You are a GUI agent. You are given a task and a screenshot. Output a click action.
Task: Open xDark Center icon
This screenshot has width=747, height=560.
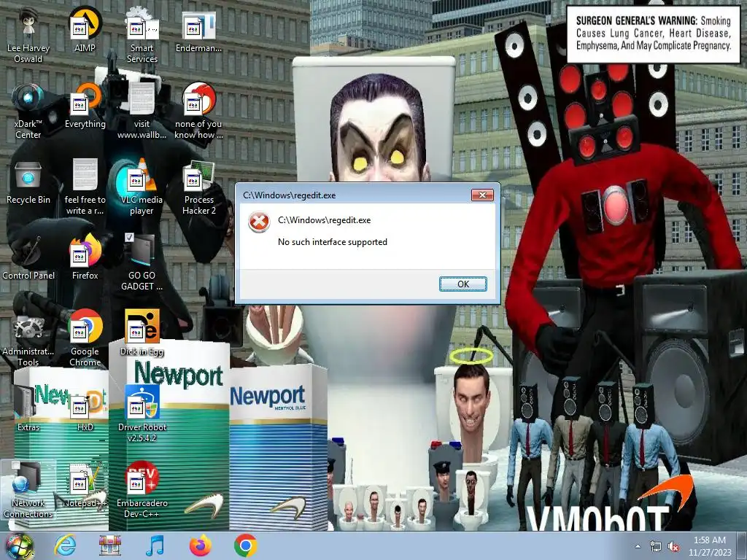click(28, 111)
